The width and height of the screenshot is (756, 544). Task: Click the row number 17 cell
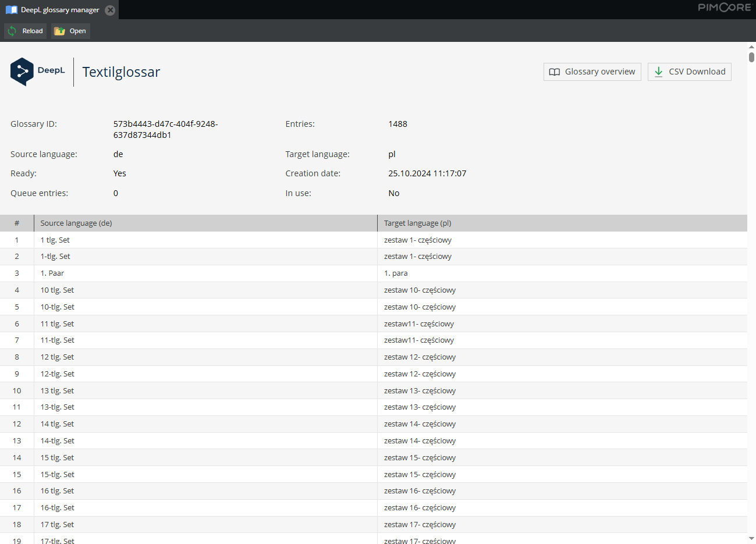[x=17, y=508]
